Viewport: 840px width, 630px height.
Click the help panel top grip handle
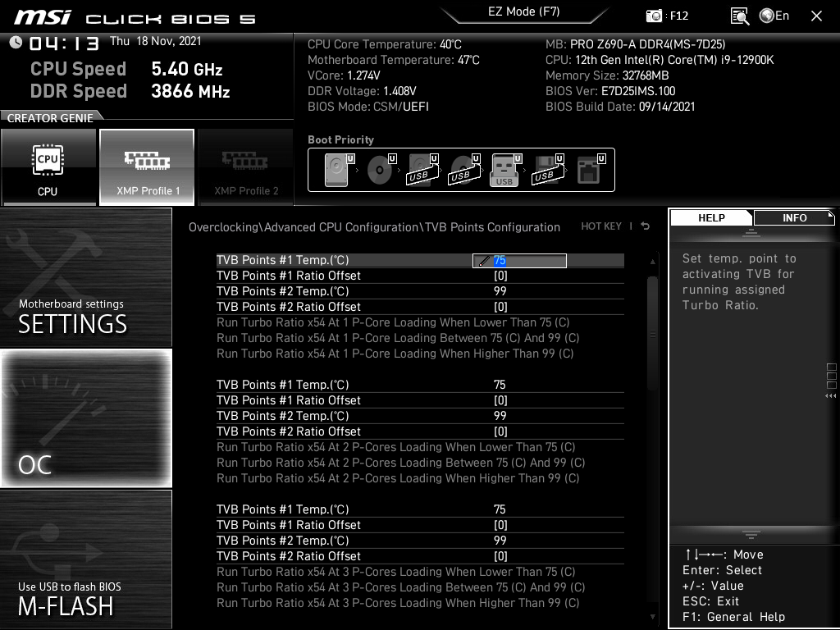click(751, 232)
